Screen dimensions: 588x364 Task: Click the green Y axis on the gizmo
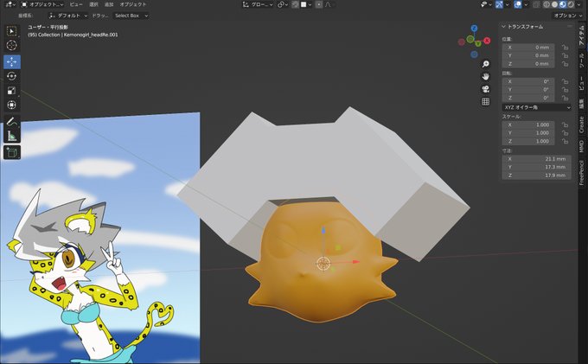[478, 44]
